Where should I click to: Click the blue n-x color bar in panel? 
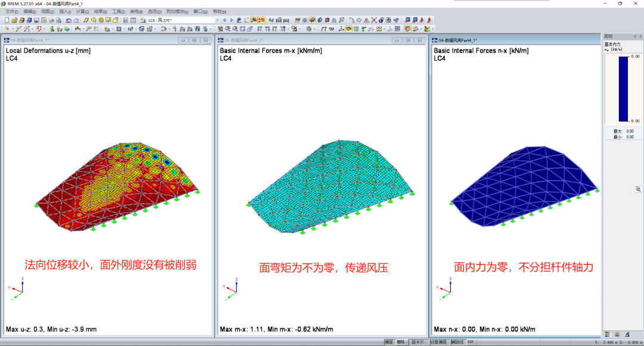coord(624,89)
